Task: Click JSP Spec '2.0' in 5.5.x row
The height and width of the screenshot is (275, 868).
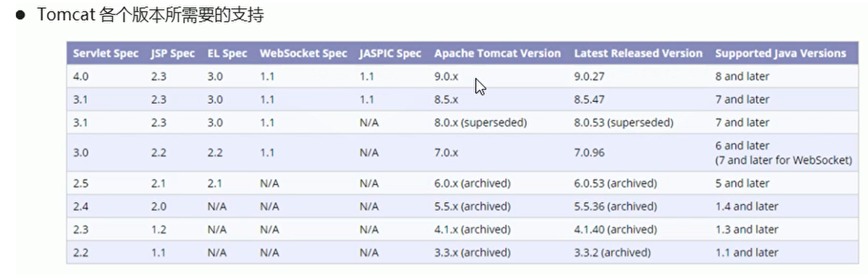Action: coord(158,206)
